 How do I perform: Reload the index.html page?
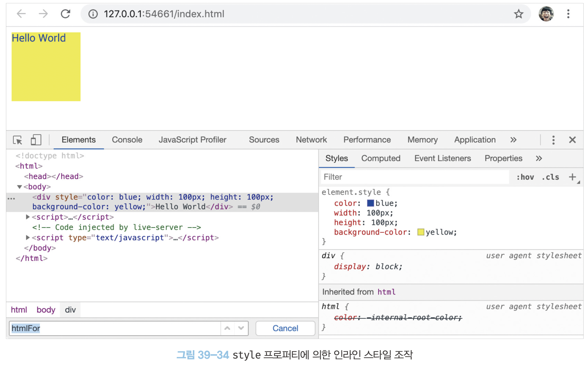point(65,14)
